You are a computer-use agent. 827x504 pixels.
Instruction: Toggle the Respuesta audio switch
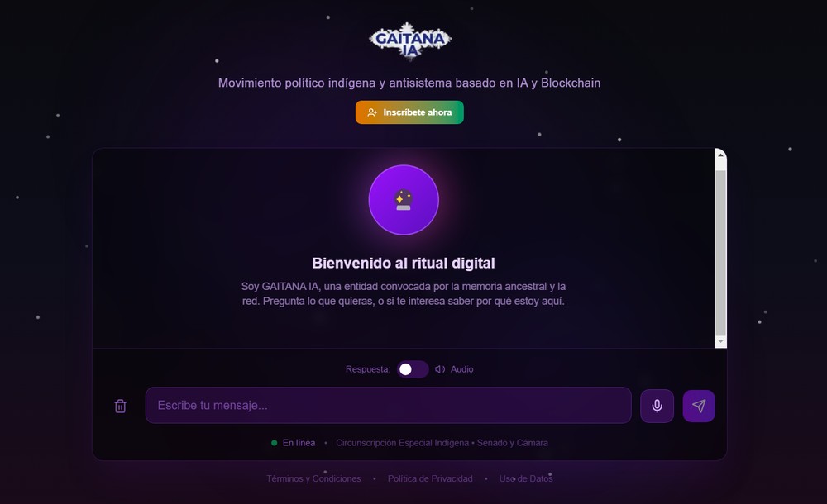pos(413,369)
